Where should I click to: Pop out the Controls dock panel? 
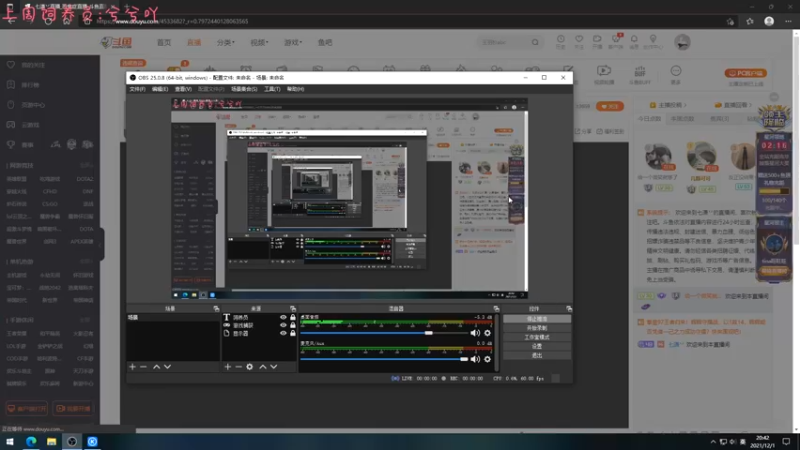[x=569, y=309]
